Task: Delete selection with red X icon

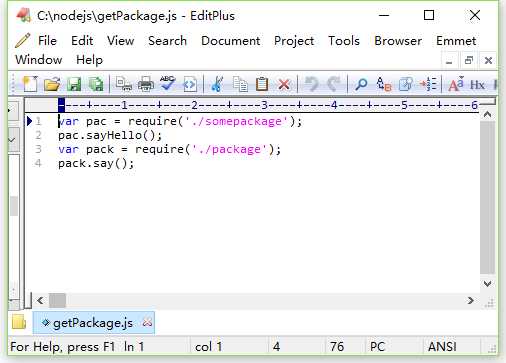Action: click(x=284, y=85)
